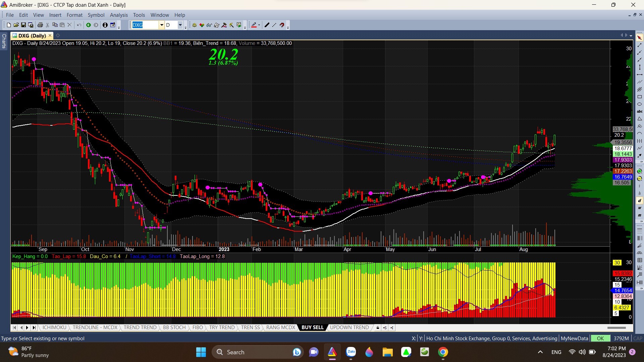Click the horizontal chart scrollbar thumb
This screenshot has height=362, width=644.
click(616, 327)
